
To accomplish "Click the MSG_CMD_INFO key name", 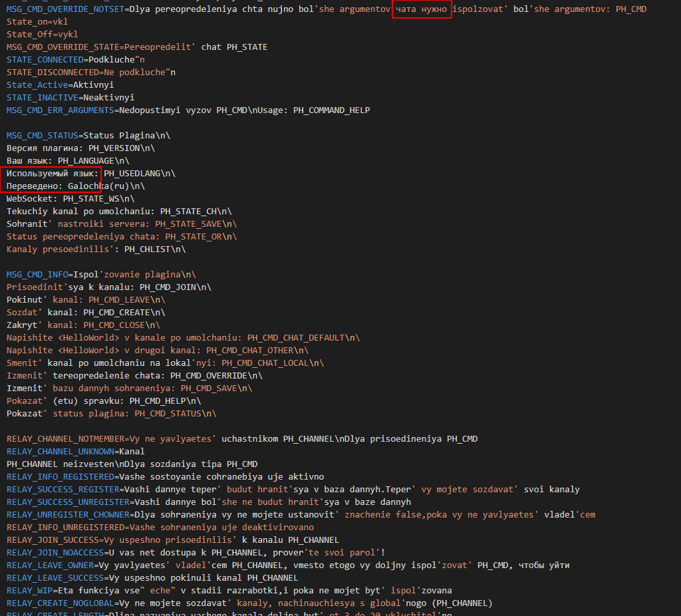I will (x=37, y=275).
